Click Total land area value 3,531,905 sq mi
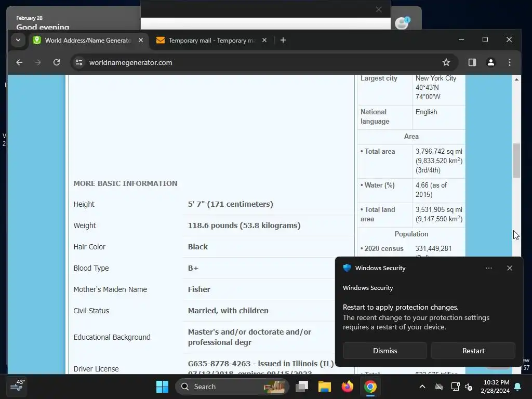This screenshot has height=399, width=532. coord(438,210)
